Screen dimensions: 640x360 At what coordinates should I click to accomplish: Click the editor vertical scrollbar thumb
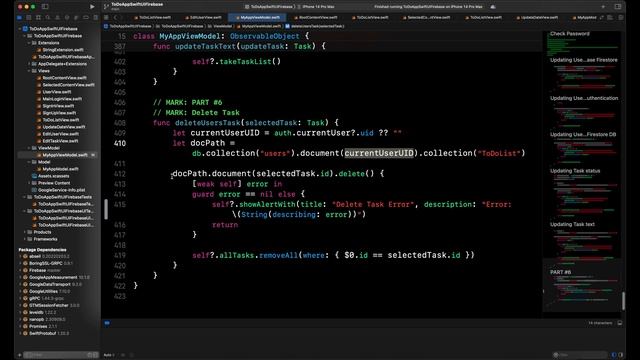click(623, 301)
